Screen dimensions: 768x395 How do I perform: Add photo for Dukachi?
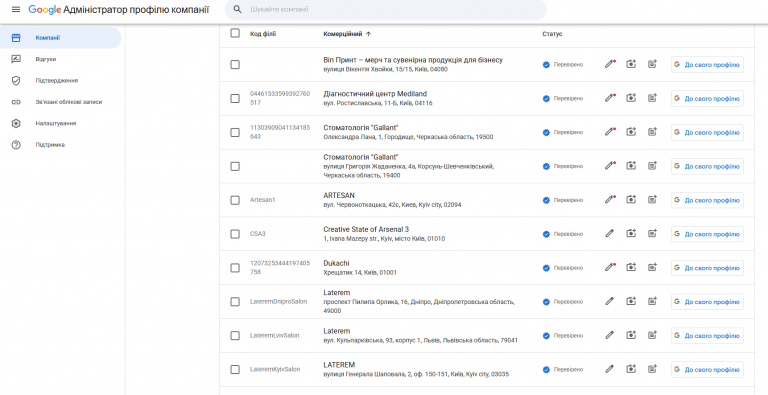(x=631, y=268)
